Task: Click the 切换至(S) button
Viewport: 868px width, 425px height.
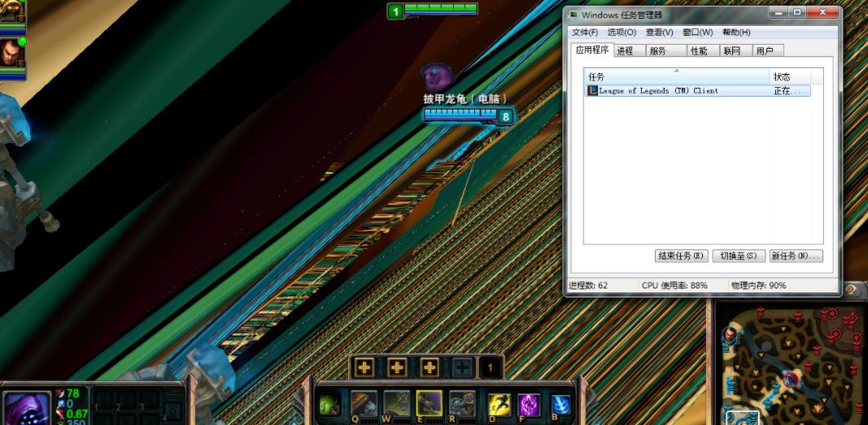Action: [739, 256]
